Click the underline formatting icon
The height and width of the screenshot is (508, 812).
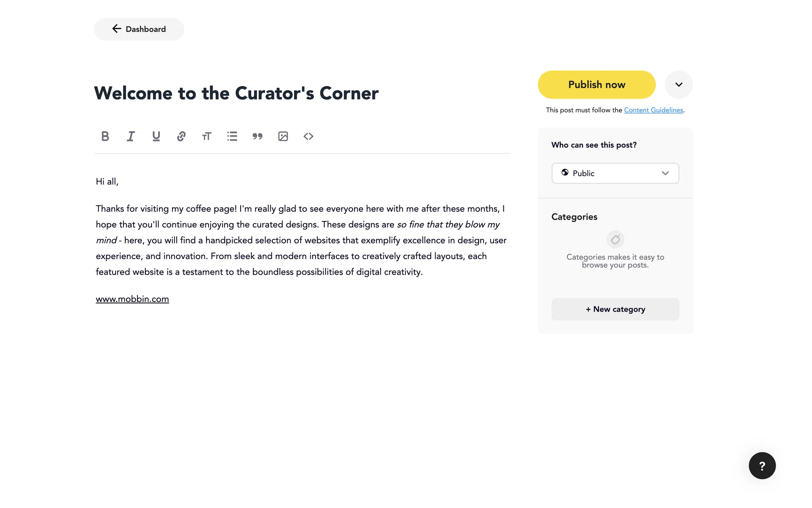pyautogui.click(x=156, y=136)
